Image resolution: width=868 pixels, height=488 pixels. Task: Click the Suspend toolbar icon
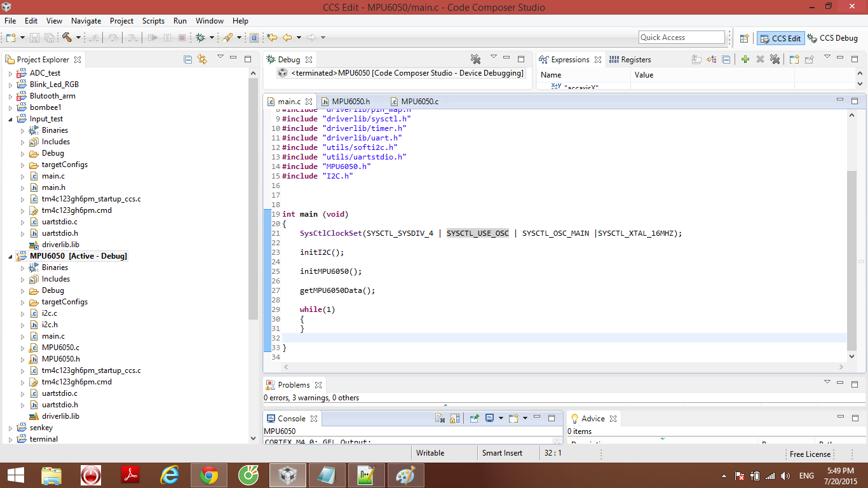[167, 37]
